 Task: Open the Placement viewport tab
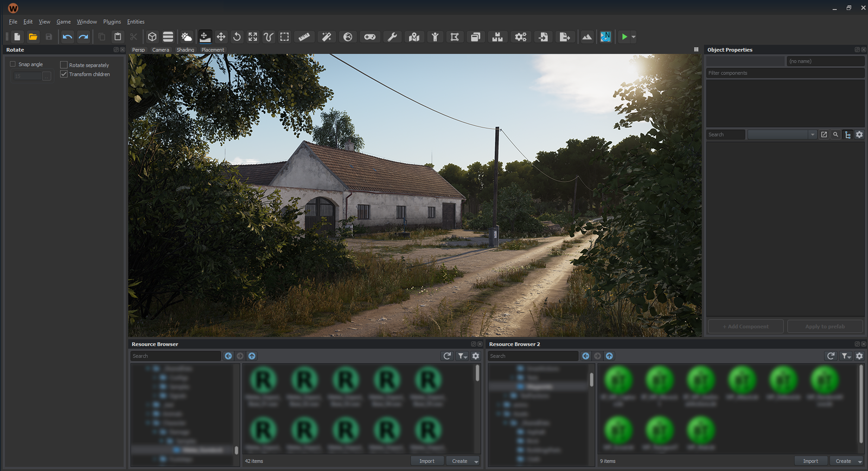tap(213, 49)
